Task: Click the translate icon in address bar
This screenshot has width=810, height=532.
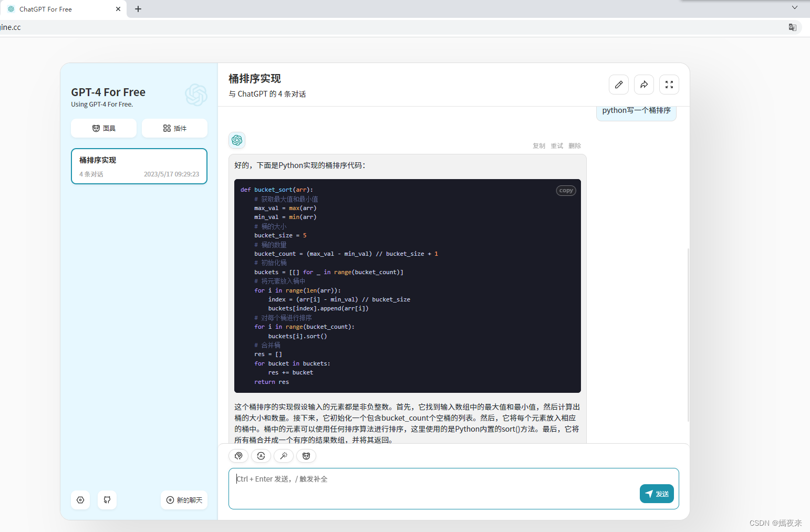Action: click(x=793, y=27)
